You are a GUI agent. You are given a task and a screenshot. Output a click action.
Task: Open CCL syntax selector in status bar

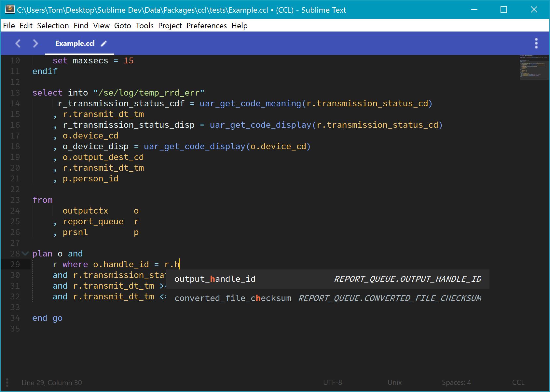(518, 383)
